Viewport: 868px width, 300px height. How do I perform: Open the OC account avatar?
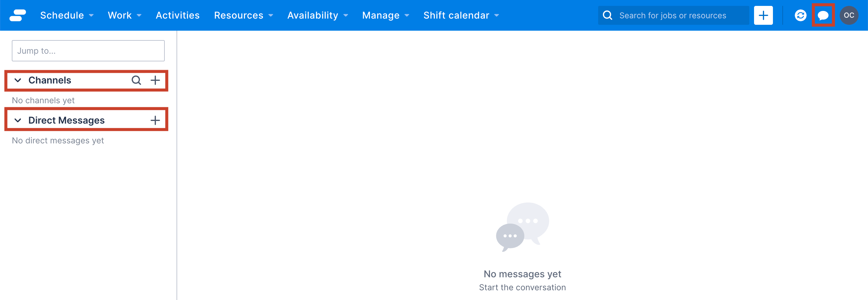click(849, 15)
